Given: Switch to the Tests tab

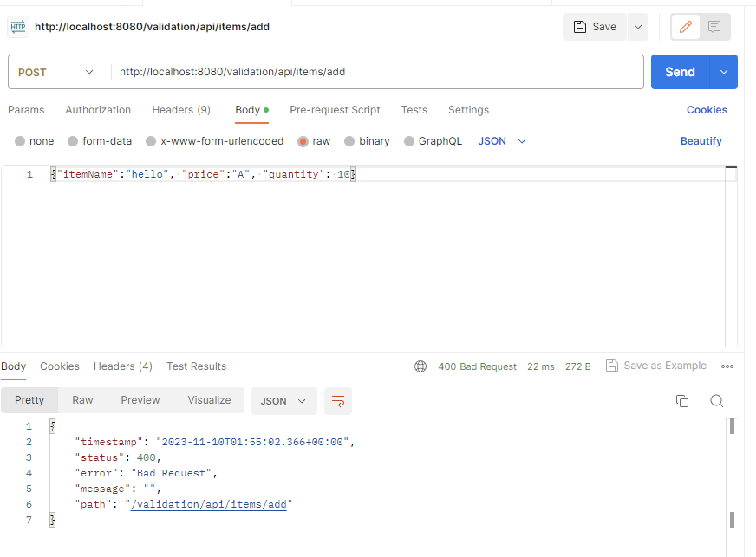Looking at the screenshot, I should [414, 110].
